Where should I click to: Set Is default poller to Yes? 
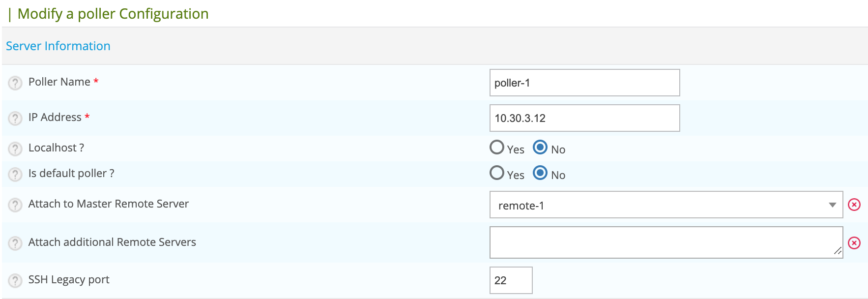[x=497, y=173]
